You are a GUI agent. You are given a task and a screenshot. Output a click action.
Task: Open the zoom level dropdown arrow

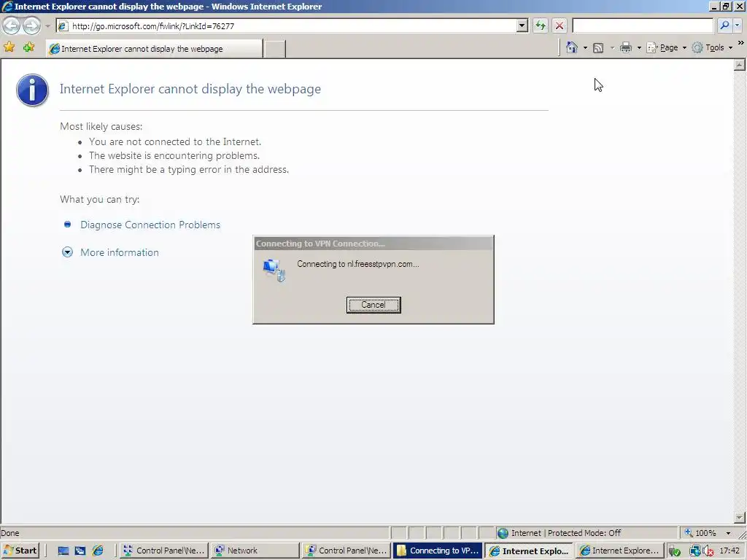728,533
